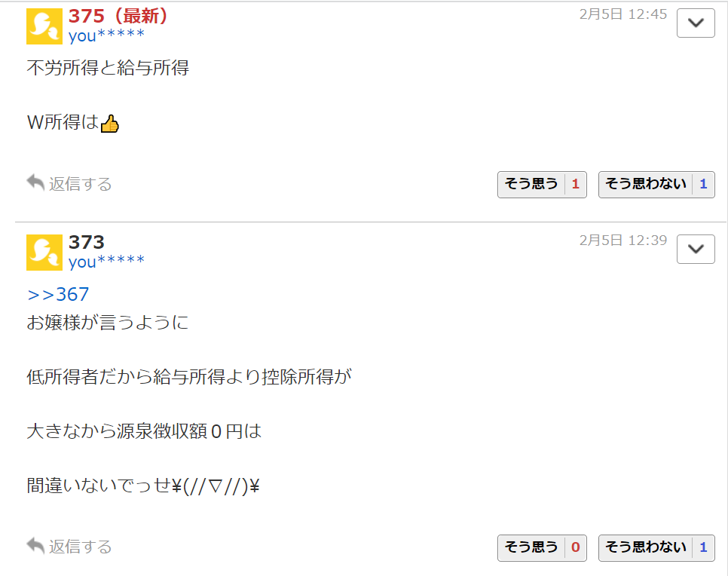Vote そう思わない on post 375
The height and width of the screenshot is (576, 728).
(656, 185)
